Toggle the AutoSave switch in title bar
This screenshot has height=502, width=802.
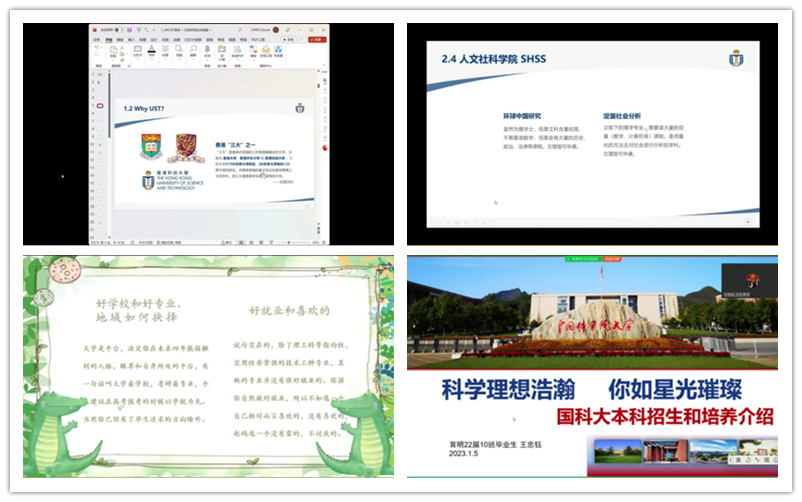117,30
